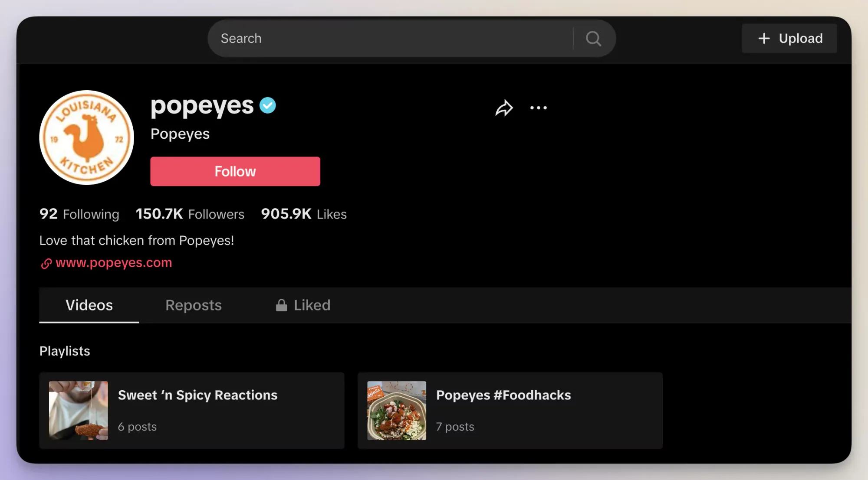Screen dimensions: 868x480
Task: Switch to the Liked tab
Action: click(303, 305)
